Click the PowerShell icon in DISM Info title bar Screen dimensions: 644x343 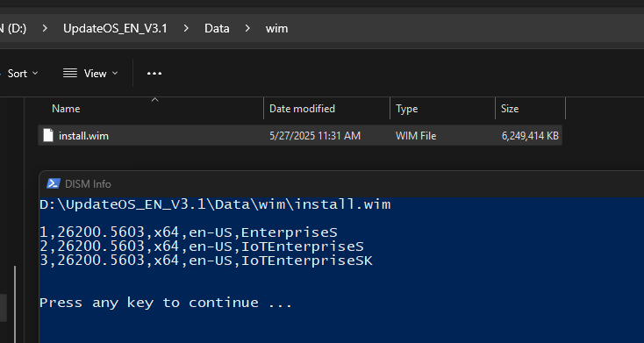[54, 183]
